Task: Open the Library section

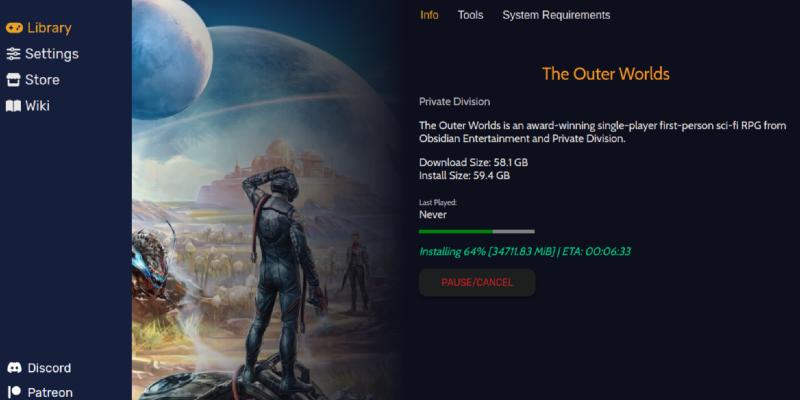Action: [39, 28]
